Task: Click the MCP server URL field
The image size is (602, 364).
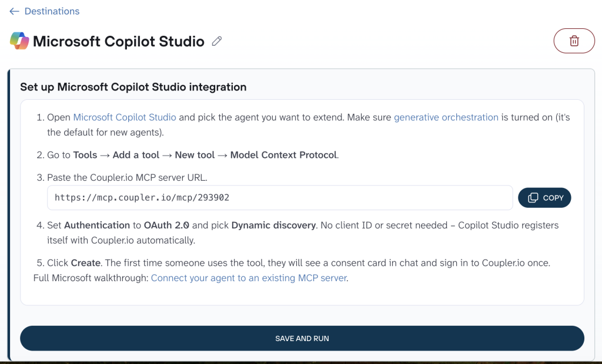Action: [x=280, y=197]
